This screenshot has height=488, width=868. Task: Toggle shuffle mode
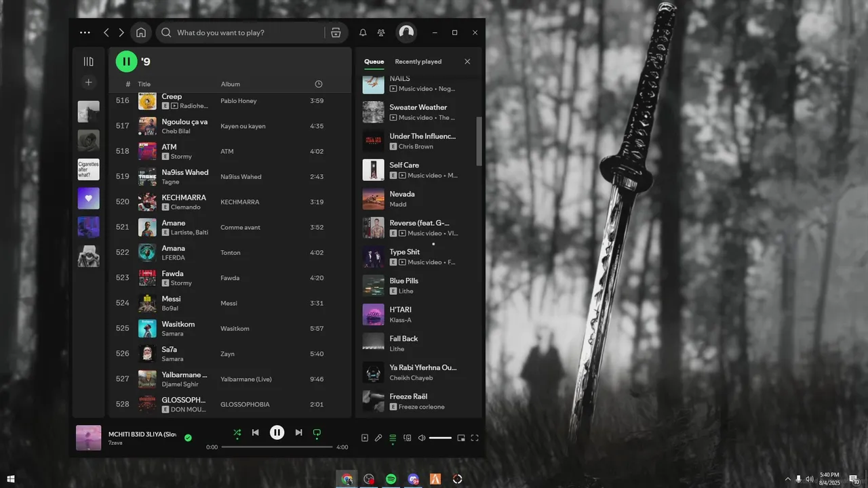pyautogui.click(x=237, y=432)
